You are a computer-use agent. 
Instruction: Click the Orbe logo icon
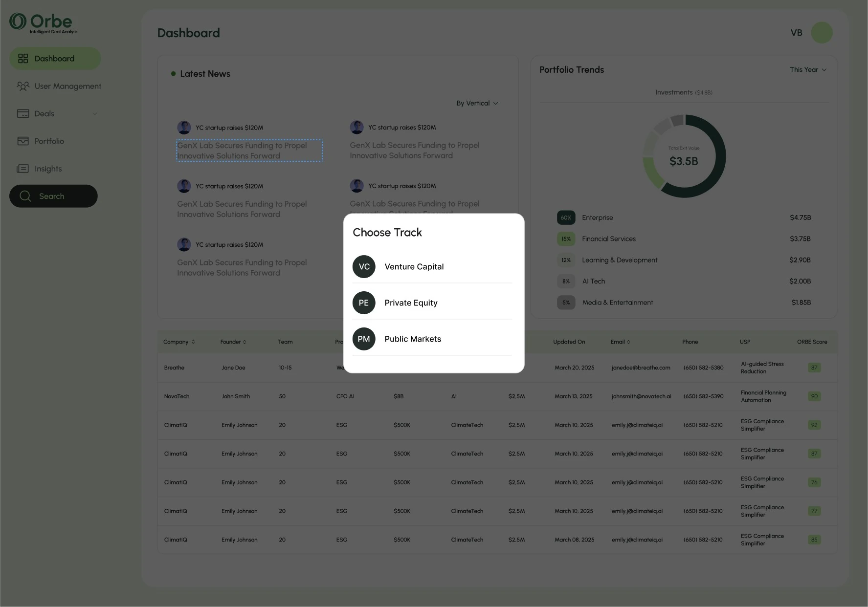coord(18,22)
